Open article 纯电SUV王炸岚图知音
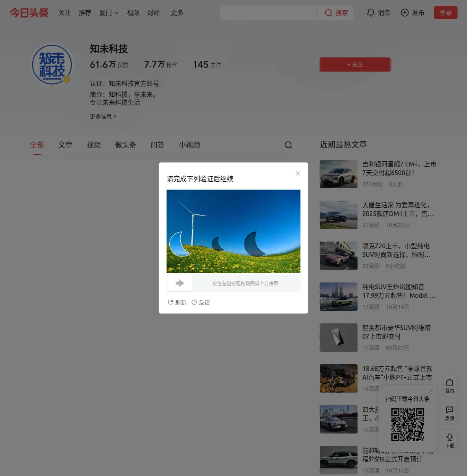The height and width of the screenshot is (476, 467). click(399, 291)
